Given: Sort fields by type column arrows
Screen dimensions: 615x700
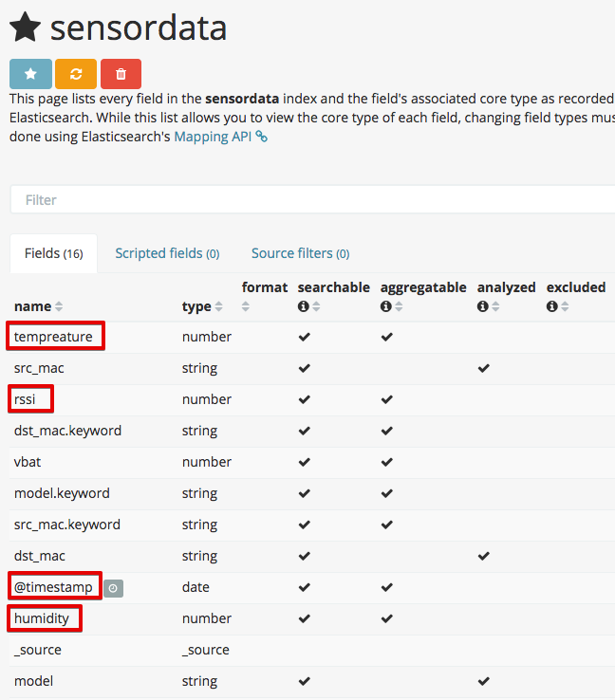Looking at the screenshot, I should tap(218, 306).
